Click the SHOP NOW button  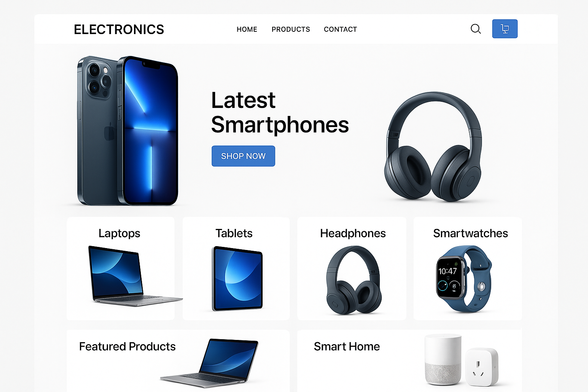[243, 156]
